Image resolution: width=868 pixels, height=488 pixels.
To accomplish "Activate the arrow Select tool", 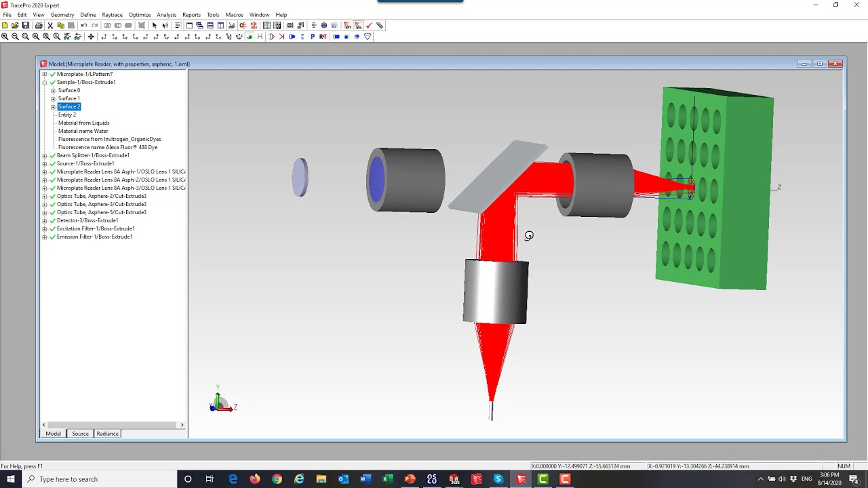I will pyautogui.click(x=155, y=26).
